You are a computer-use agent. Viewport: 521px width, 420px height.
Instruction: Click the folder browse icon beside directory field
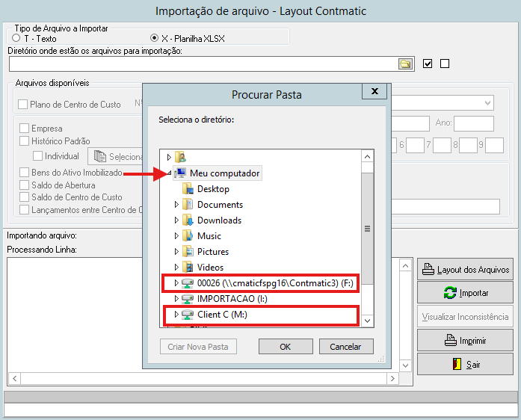[405, 64]
